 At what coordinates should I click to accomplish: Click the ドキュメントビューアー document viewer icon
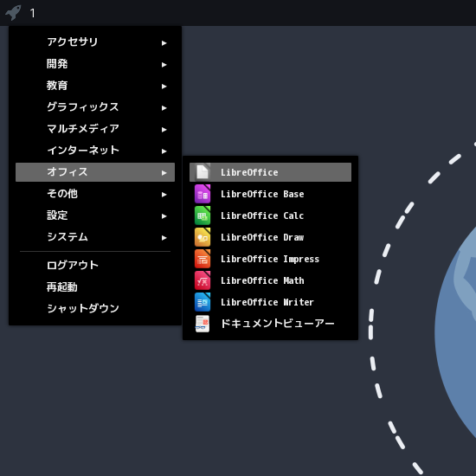(203, 324)
